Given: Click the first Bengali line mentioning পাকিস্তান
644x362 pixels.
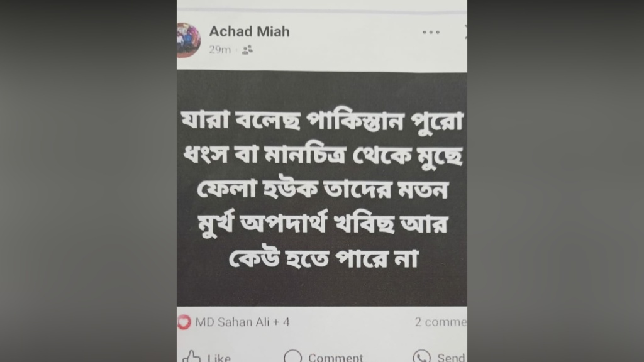Looking at the screenshot, I should coord(322,121).
